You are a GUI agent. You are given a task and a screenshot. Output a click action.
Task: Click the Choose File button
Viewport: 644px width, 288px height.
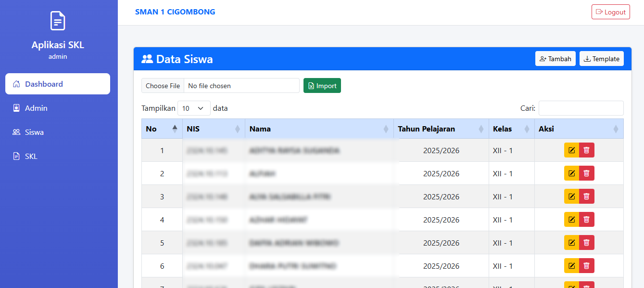tap(163, 86)
